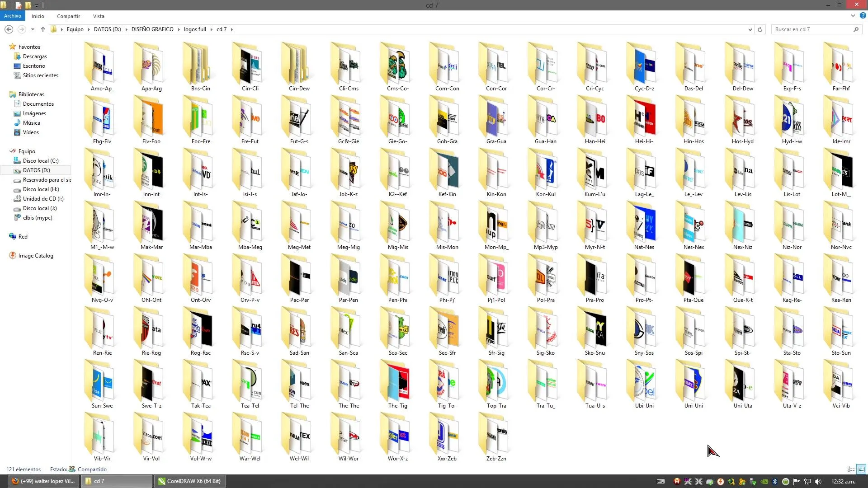Select Unidad de CD (I:) drive
868x488 pixels.
click(43, 199)
